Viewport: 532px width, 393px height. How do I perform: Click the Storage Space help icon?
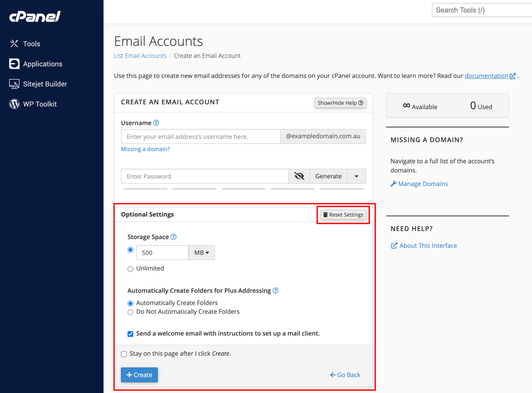[x=173, y=237]
